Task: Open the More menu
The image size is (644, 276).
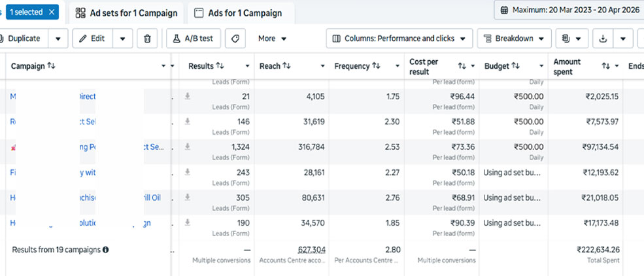Action: coord(272,39)
